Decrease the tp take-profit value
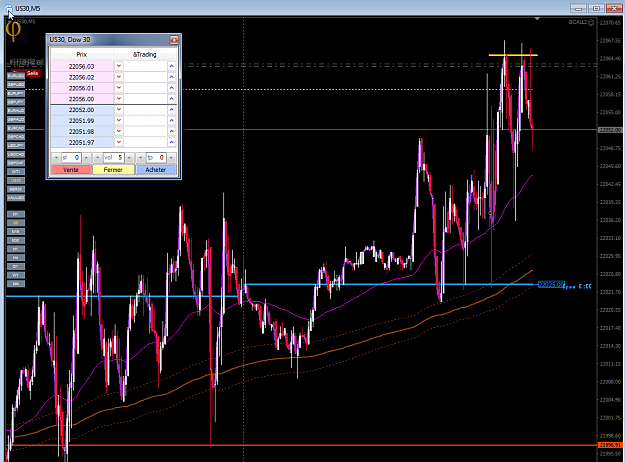Viewport: 625px width, 462px height. pos(140,158)
